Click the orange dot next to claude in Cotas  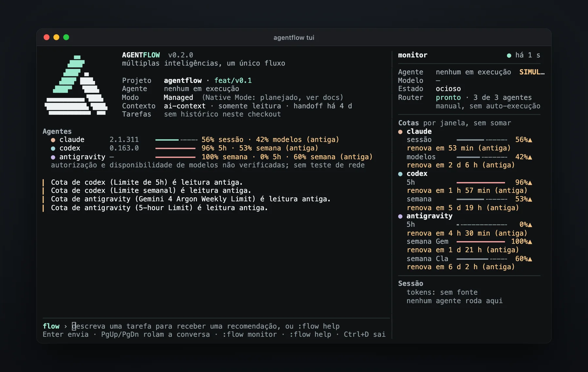click(400, 132)
